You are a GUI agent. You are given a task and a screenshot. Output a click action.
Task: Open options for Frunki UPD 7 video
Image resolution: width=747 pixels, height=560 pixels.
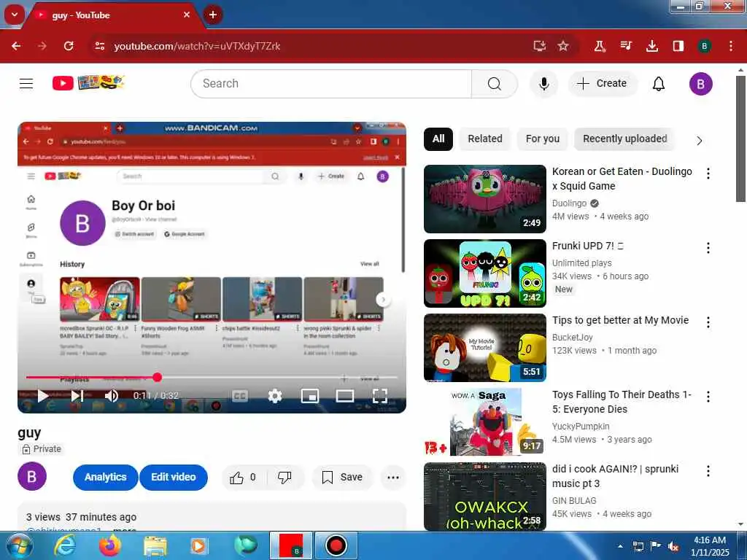pyautogui.click(x=708, y=248)
